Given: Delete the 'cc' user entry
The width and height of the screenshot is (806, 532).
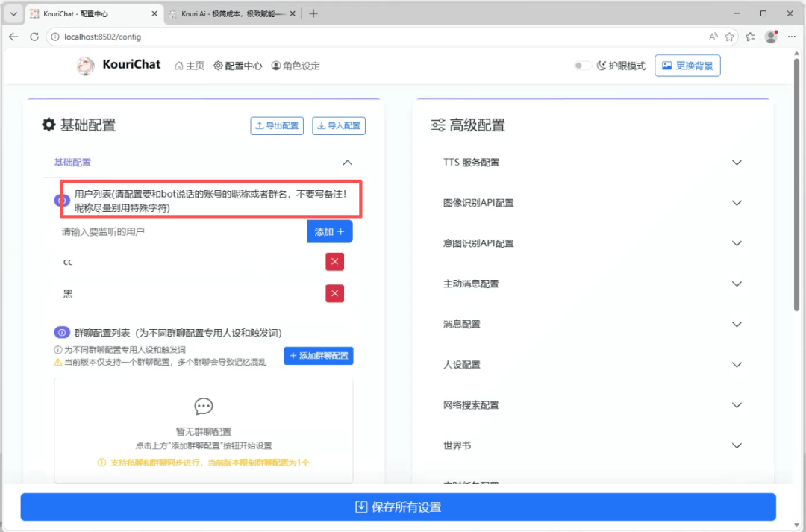Looking at the screenshot, I should pos(334,262).
